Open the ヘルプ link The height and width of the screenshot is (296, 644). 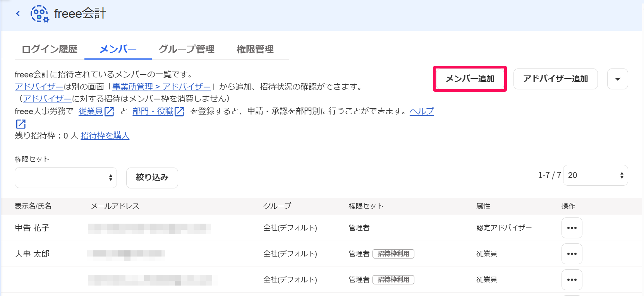point(422,111)
